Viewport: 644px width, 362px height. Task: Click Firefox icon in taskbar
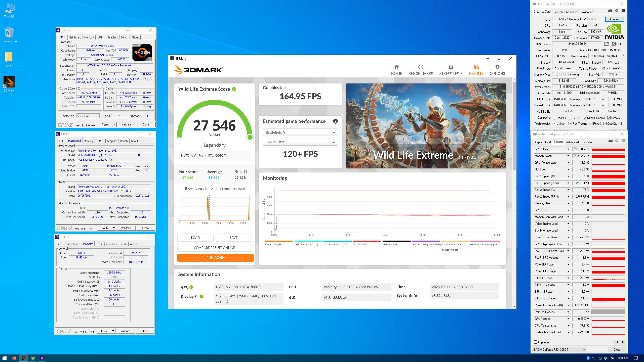[x=14, y=358]
